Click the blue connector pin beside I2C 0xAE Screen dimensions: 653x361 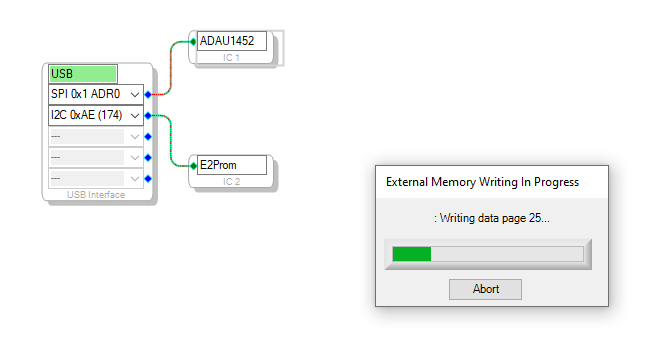click(148, 115)
